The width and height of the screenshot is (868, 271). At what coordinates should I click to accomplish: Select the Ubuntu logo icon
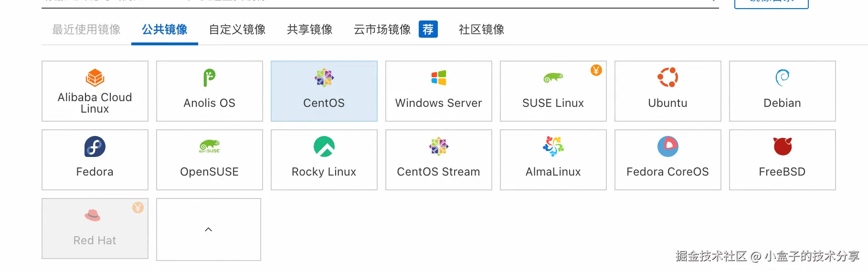point(667,77)
